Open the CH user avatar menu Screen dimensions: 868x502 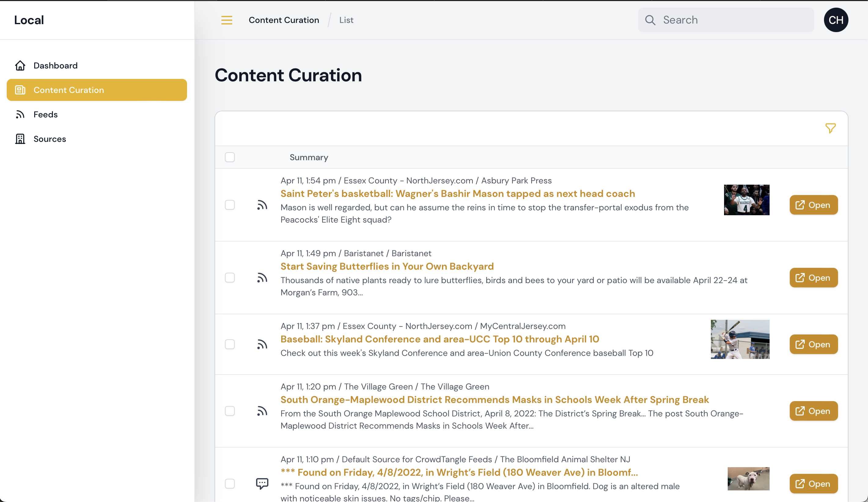(836, 20)
